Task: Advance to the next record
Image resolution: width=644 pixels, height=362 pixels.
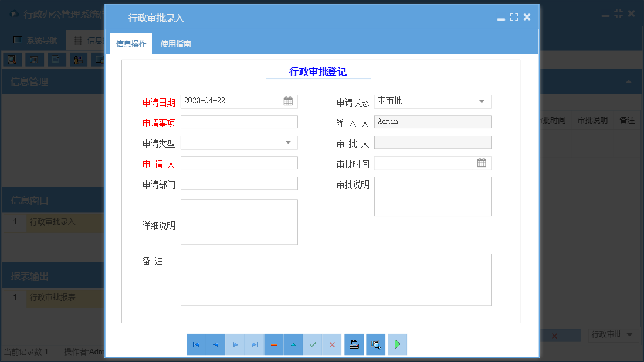Action: 235,344
